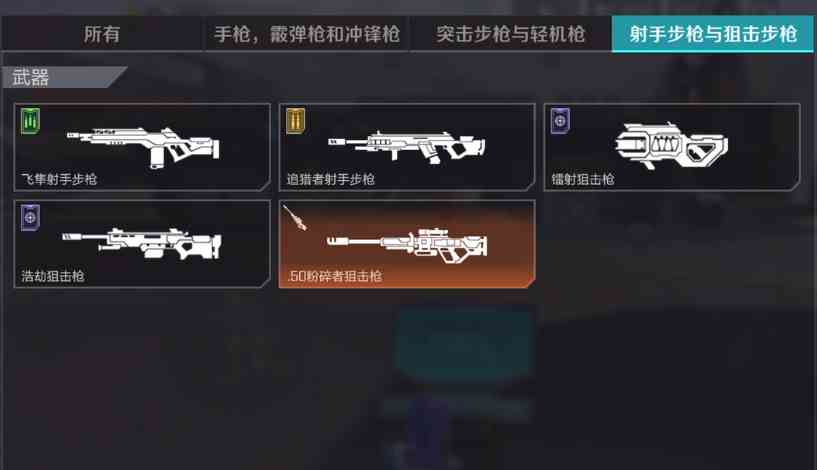This screenshot has width=817, height=470.
Task: Select the 飞隼射手步枪 weapon card
Action: (142, 147)
